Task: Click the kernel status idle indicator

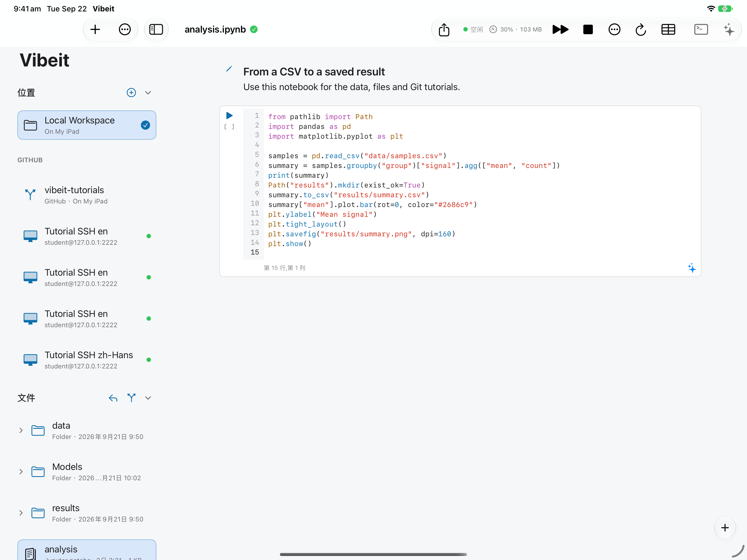Action: [x=473, y=29]
